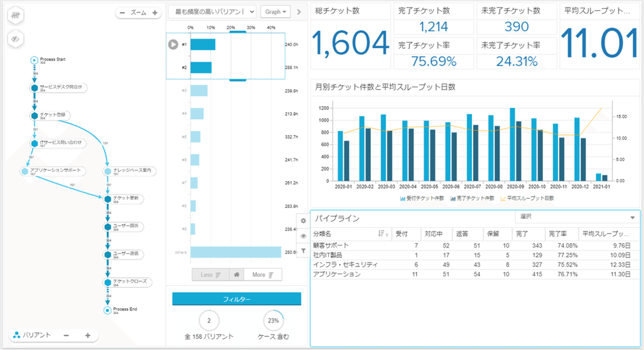The height and width of the screenshot is (350, 644).
Task: Click the variant #4 bar
Action: point(197,114)
